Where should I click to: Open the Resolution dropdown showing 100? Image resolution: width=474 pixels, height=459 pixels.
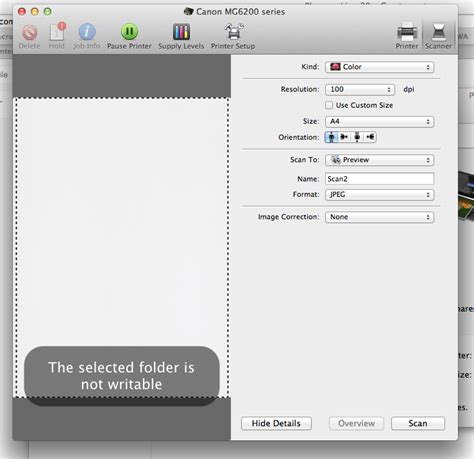coord(360,89)
